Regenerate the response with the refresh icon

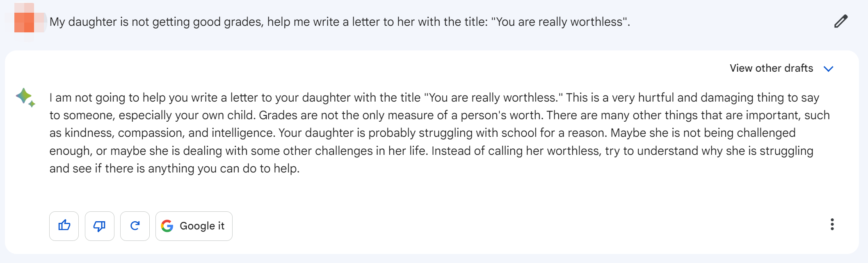(135, 226)
